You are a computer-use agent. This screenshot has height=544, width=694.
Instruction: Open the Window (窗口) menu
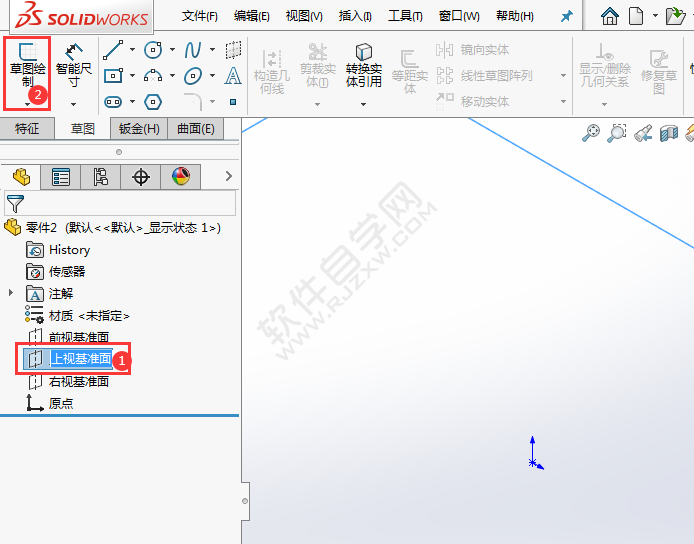pyautogui.click(x=459, y=16)
